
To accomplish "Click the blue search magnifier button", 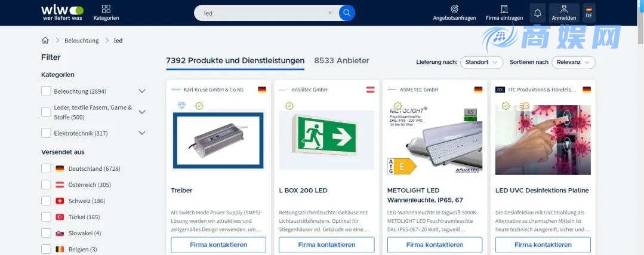I will tap(347, 13).
